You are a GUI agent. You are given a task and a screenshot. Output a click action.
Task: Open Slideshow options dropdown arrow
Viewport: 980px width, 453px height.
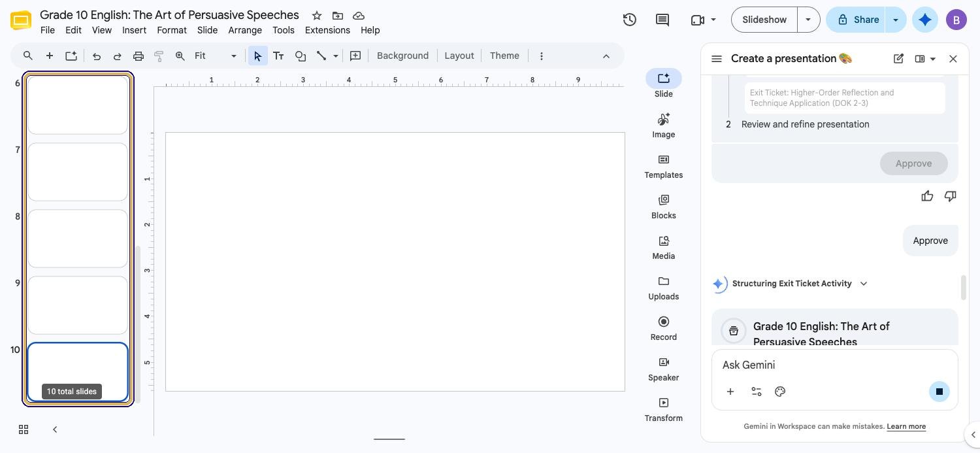[x=808, y=20]
